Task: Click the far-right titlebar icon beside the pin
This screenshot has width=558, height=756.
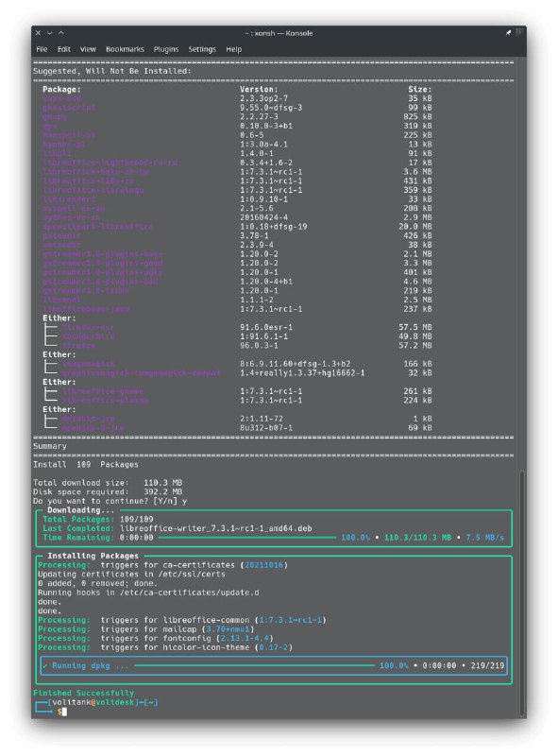Action: [518, 32]
